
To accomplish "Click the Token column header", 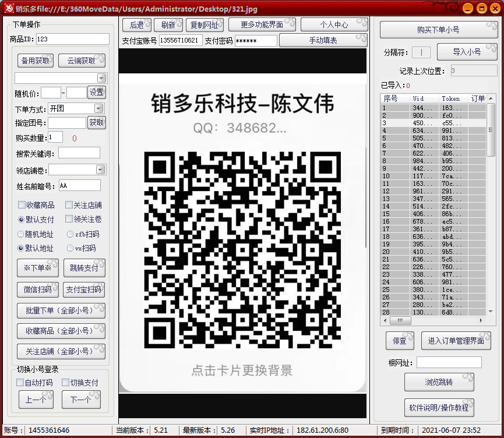I will pyautogui.click(x=453, y=98).
